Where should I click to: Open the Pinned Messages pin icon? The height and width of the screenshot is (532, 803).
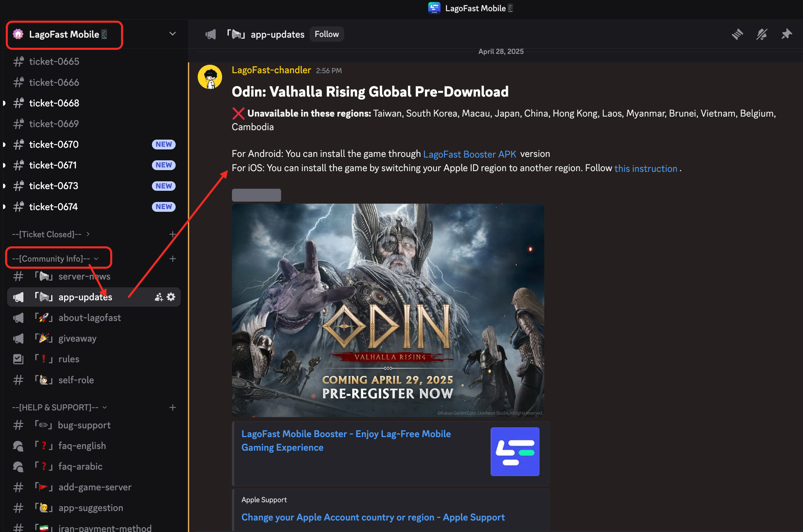(x=786, y=34)
